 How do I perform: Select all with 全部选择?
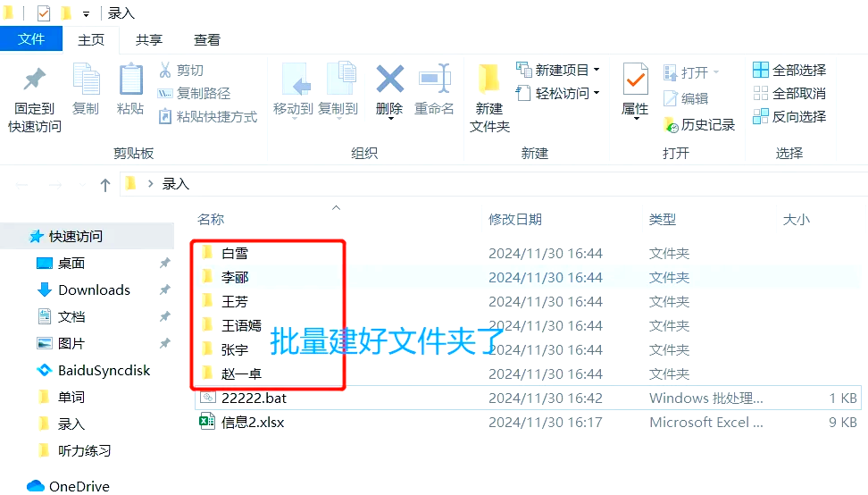pyautogui.click(x=790, y=71)
